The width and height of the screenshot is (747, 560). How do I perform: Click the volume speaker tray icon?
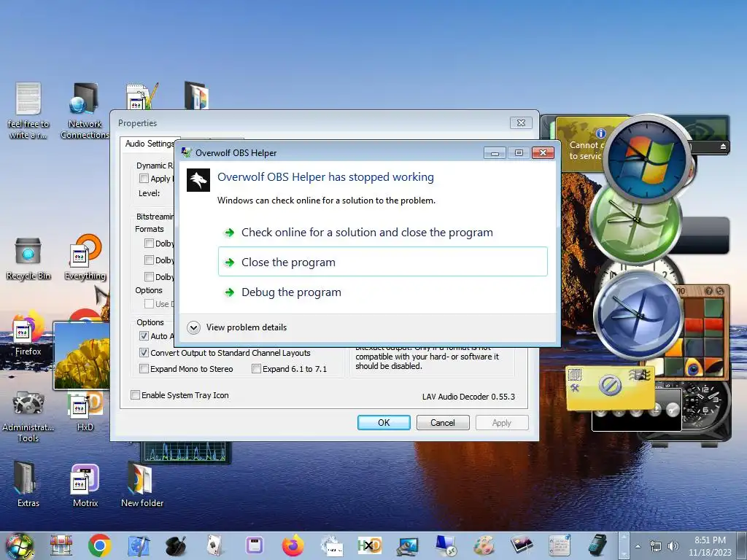[x=673, y=546]
